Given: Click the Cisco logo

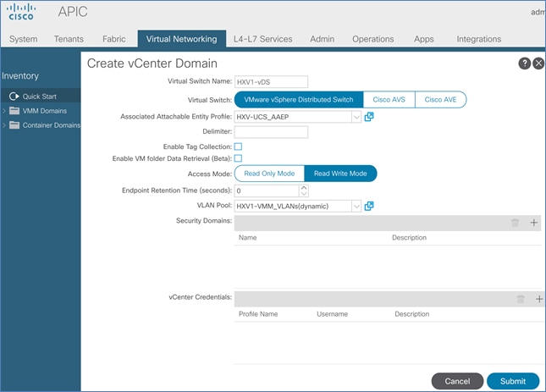Looking at the screenshot, I should [21, 12].
